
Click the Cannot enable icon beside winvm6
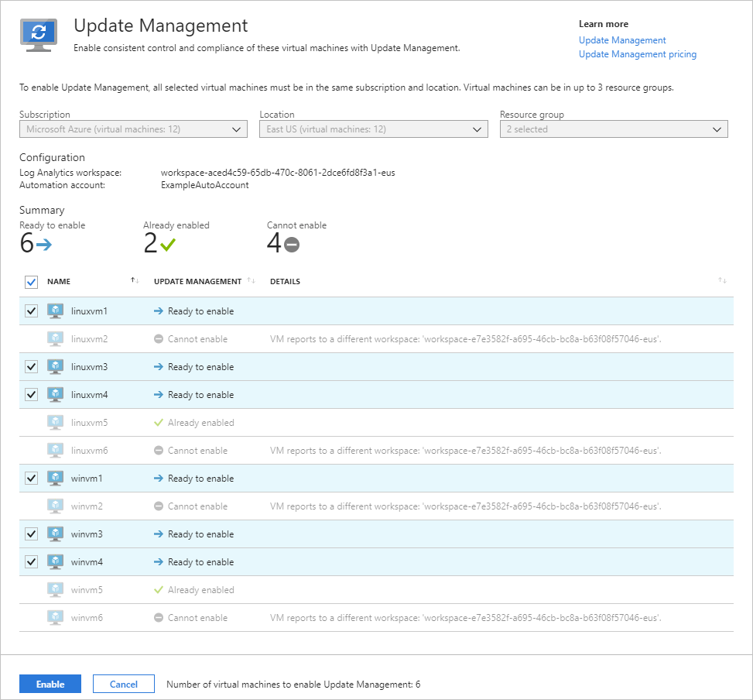tap(159, 617)
